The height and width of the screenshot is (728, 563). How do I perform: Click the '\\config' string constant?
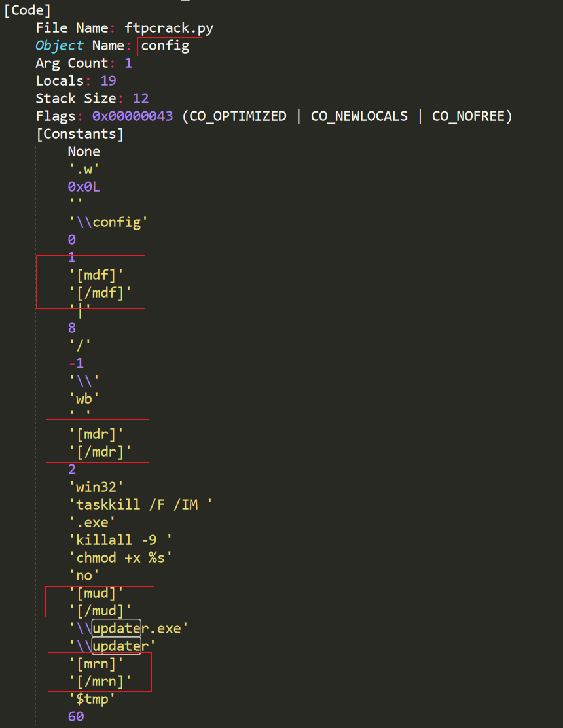coord(108,222)
